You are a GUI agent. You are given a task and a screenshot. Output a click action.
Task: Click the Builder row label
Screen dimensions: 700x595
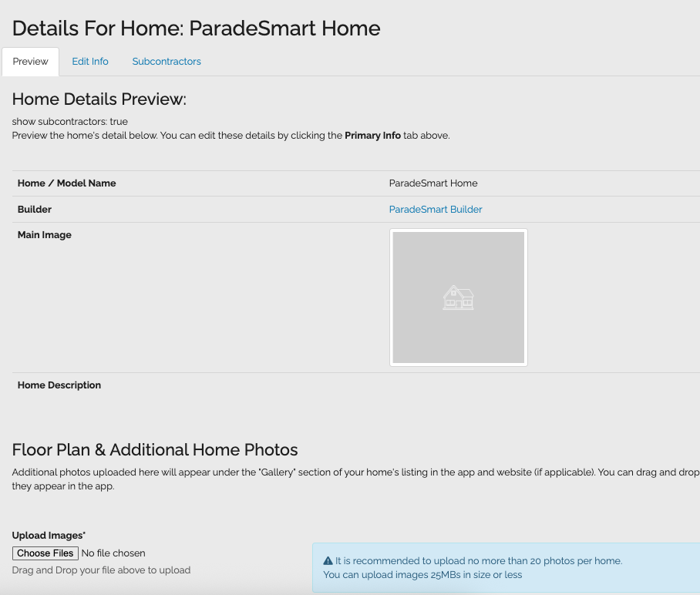[x=34, y=209]
